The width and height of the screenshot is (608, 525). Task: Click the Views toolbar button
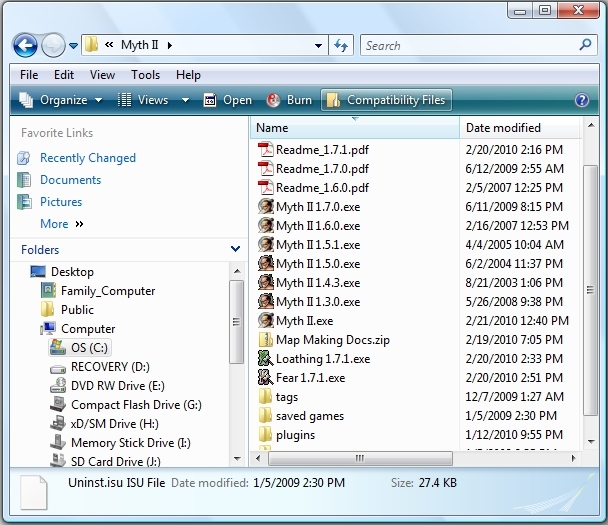[143, 100]
